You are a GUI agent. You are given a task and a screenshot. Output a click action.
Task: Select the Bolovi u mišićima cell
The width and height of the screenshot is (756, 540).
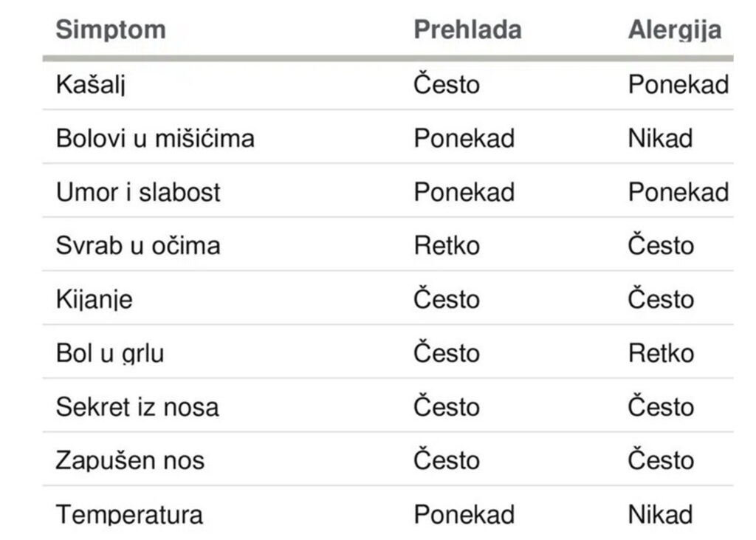(x=155, y=138)
